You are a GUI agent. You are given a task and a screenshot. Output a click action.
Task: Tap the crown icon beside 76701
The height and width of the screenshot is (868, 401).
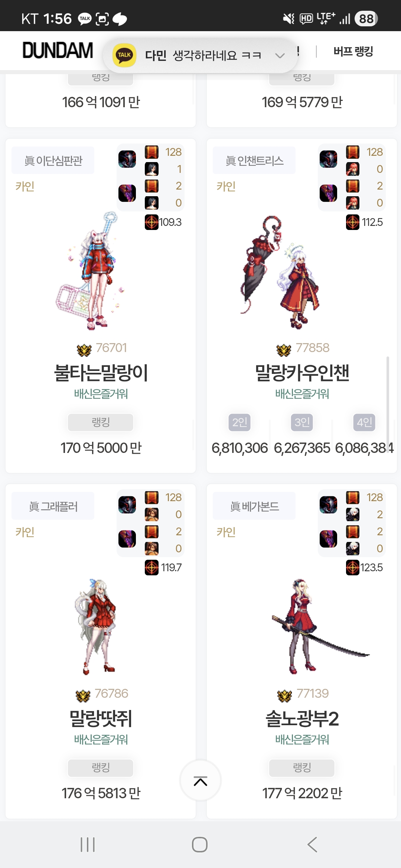[84, 349]
